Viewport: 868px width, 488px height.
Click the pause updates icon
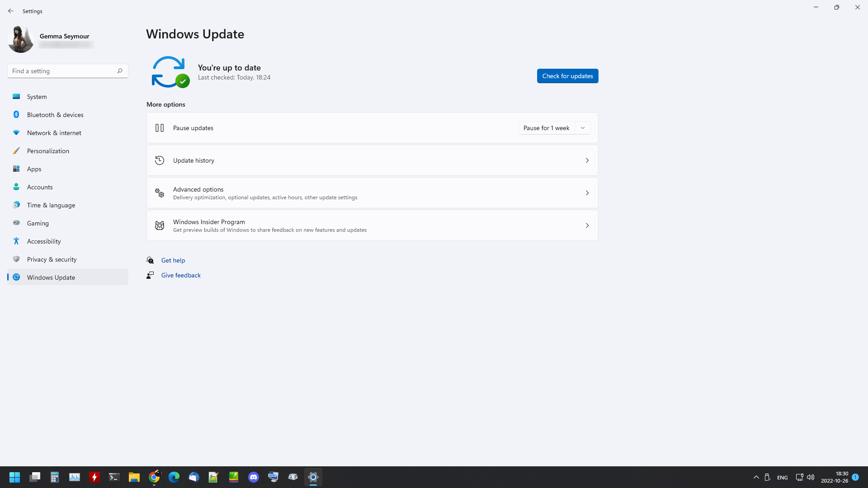pyautogui.click(x=160, y=128)
